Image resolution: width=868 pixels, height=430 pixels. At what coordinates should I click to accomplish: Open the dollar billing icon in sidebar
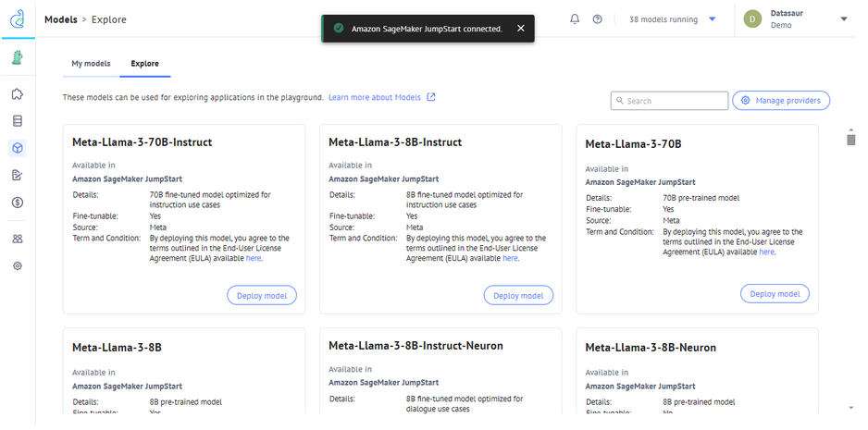click(x=18, y=203)
